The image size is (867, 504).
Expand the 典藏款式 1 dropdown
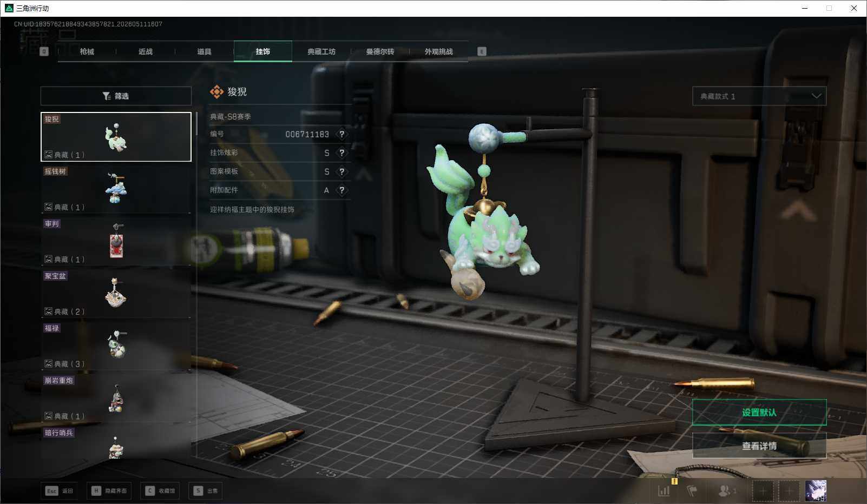[759, 96]
